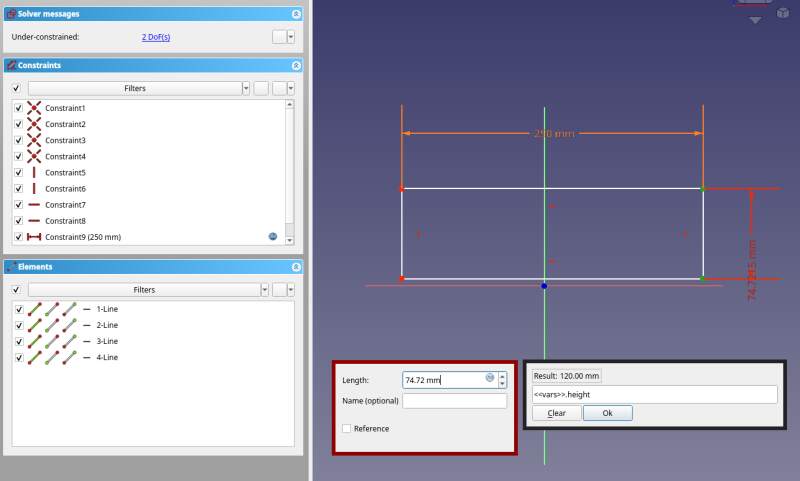Select the 1-Line start point icon
This screenshot has width=800, height=481.
pos(52,309)
